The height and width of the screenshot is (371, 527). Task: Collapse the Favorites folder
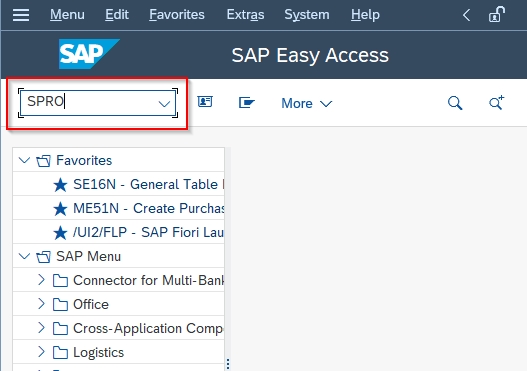(24, 160)
